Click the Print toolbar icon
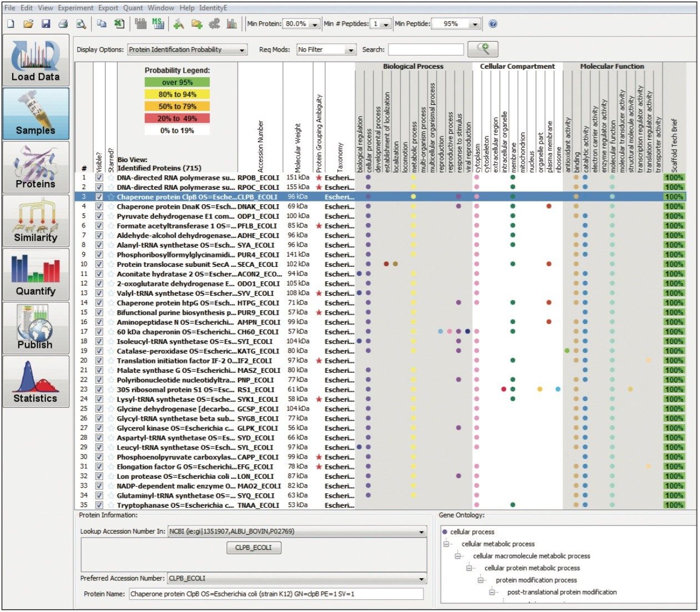 (63, 24)
